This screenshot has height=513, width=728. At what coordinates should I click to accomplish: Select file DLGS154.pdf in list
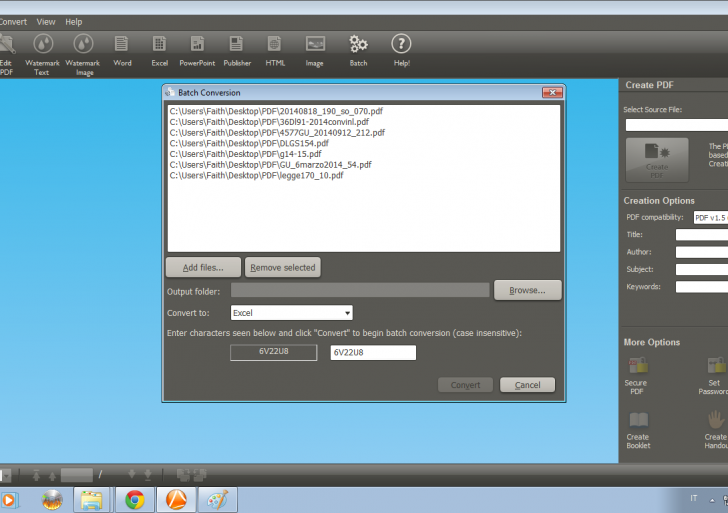pyautogui.click(x=249, y=143)
